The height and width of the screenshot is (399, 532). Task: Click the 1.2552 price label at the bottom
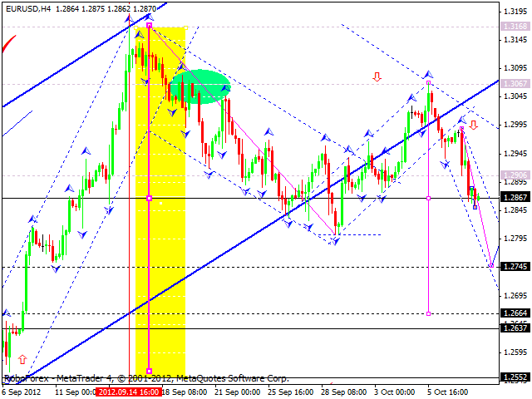515,377
